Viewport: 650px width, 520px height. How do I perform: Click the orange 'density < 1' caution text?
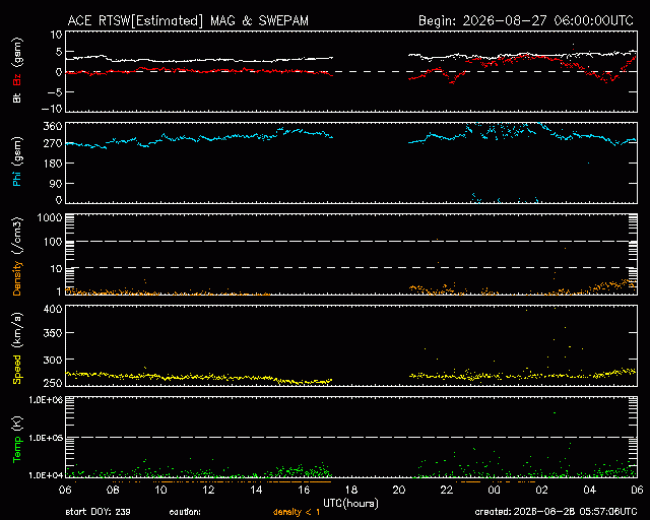tap(296, 512)
